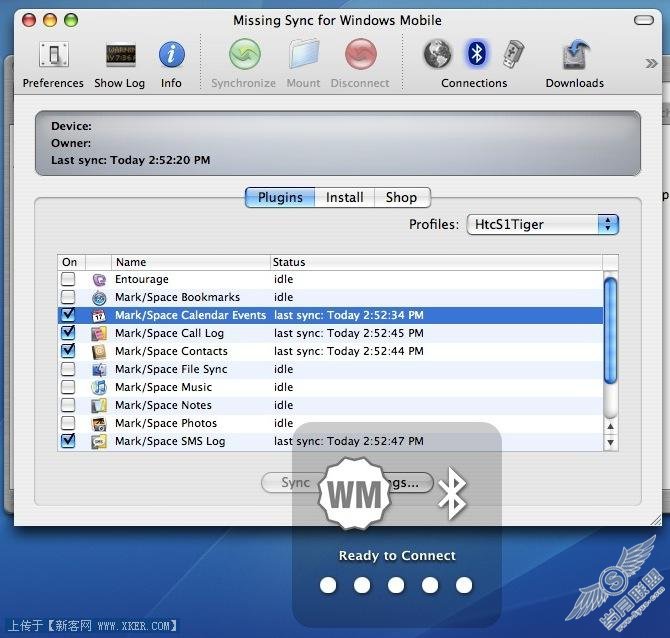Viewport: 670px width, 638px height.
Task: Enable the File Sync checkbox
Action: tap(68, 369)
